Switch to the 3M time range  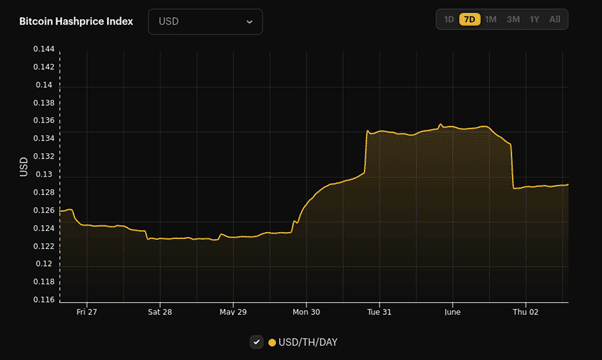tap(513, 19)
